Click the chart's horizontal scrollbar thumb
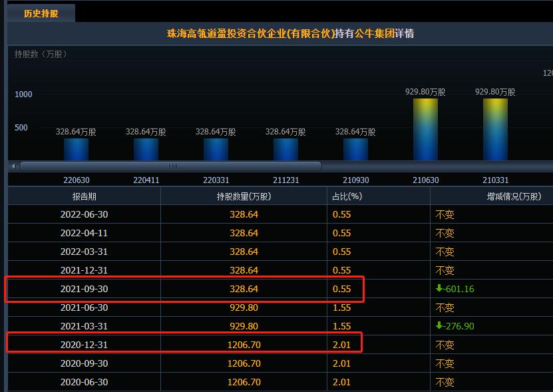 pos(171,166)
